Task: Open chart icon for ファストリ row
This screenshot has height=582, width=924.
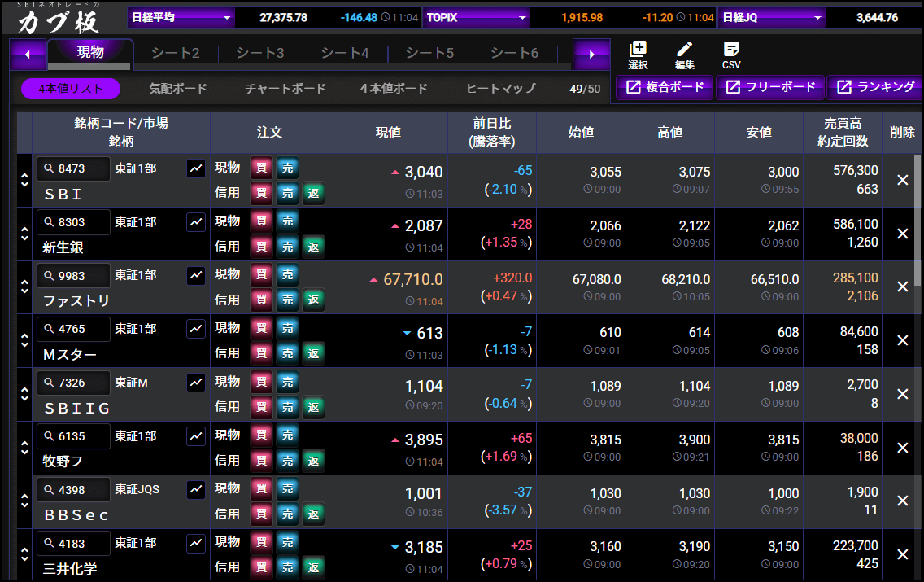Action: tap(196, 275)
